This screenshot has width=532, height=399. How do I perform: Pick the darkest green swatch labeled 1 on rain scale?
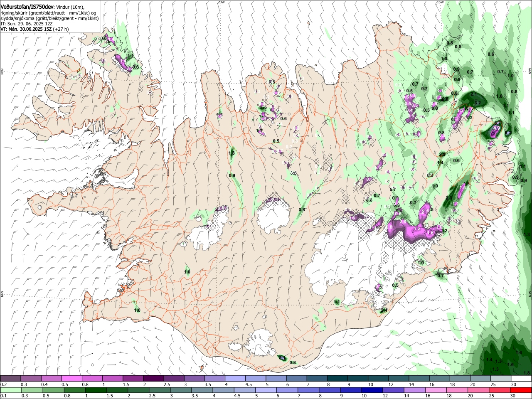pyautogui.click(x=96, y=390)
